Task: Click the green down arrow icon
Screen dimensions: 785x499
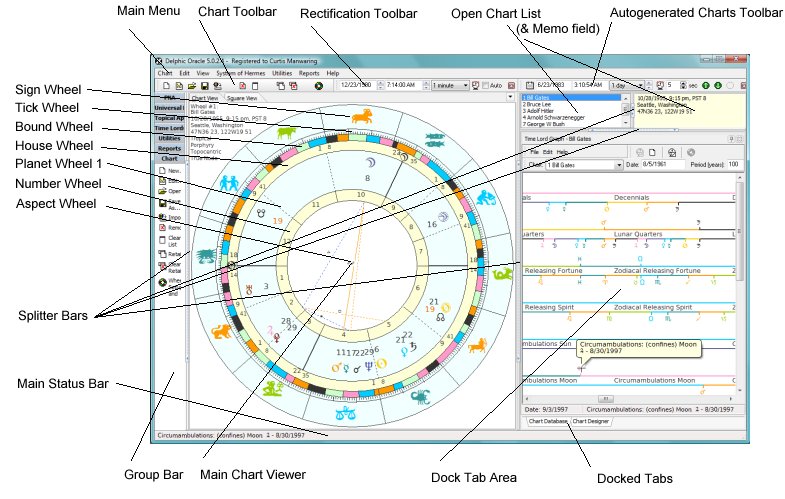Action: pyautogui.click(x=718, y=86)
